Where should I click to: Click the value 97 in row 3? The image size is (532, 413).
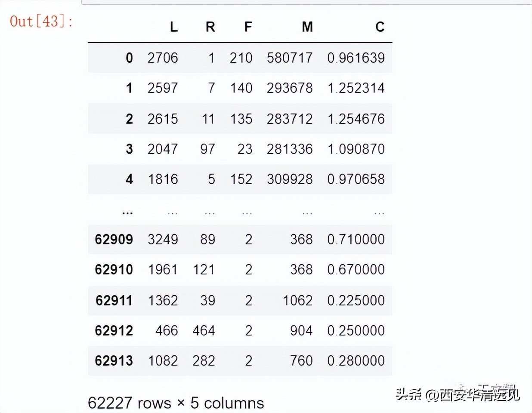coord(208,149)
